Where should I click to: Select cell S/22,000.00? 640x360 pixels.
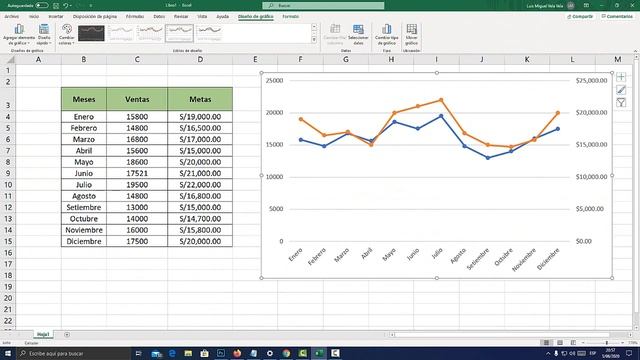pos(200,185)
